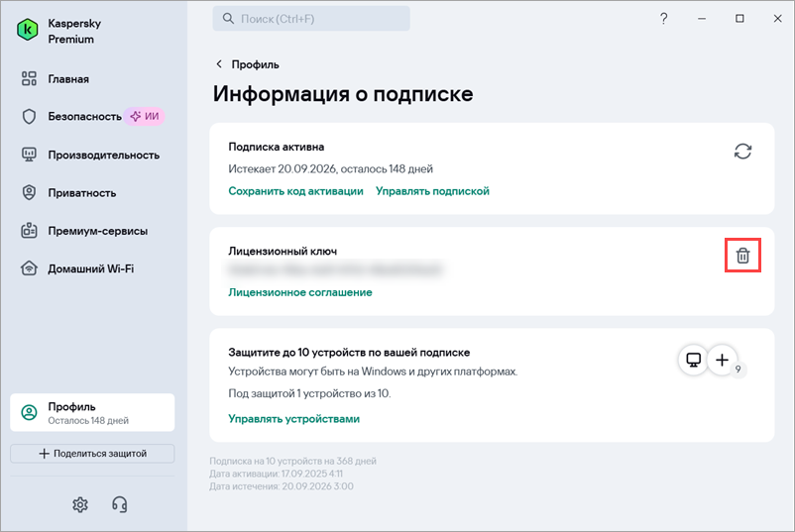Open the Премиум-сервисы section

tap(98, 231)
